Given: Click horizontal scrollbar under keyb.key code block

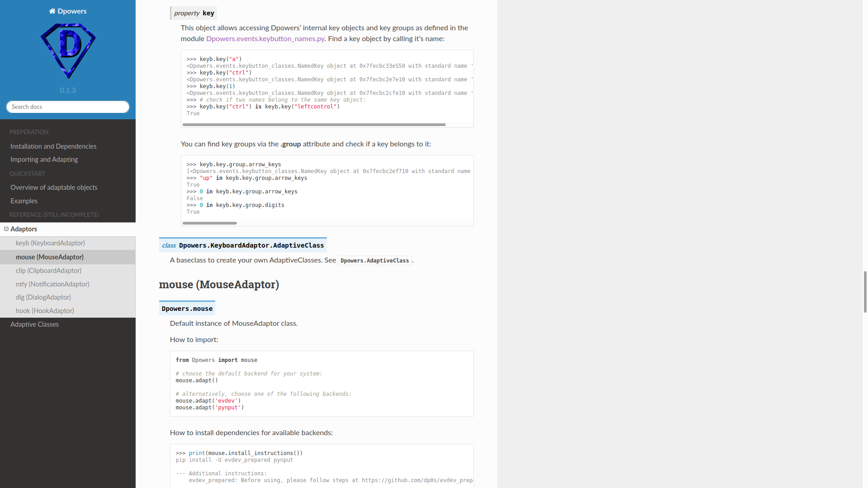Looking at the screenshot, I should coord(314,125).
